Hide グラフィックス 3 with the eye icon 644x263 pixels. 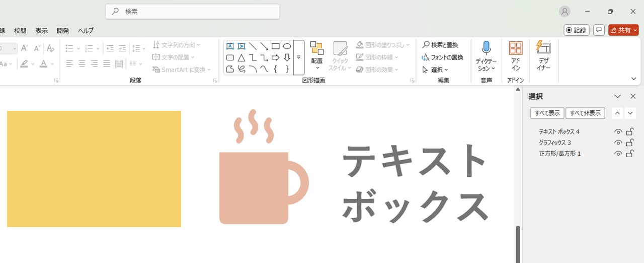point(618,143)
